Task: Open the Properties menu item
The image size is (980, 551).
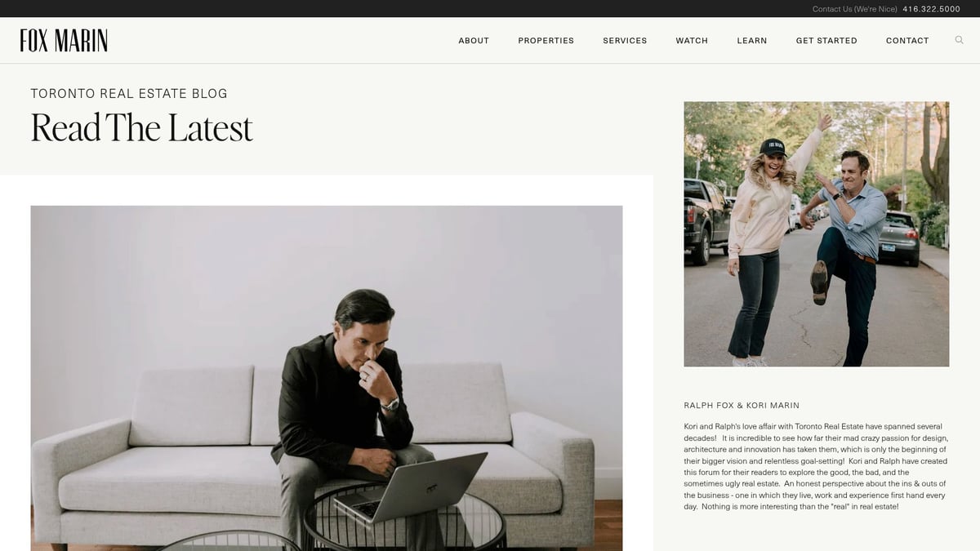Action: (546, 41)
